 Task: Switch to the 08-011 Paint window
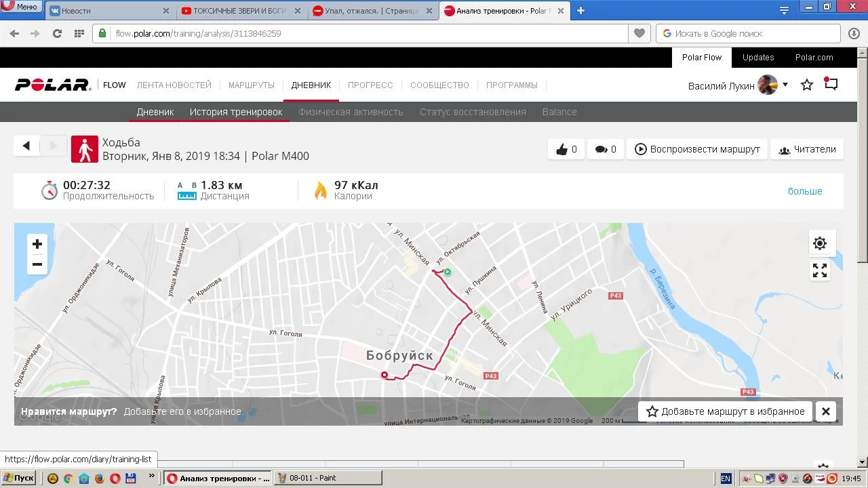pos(328,478)
